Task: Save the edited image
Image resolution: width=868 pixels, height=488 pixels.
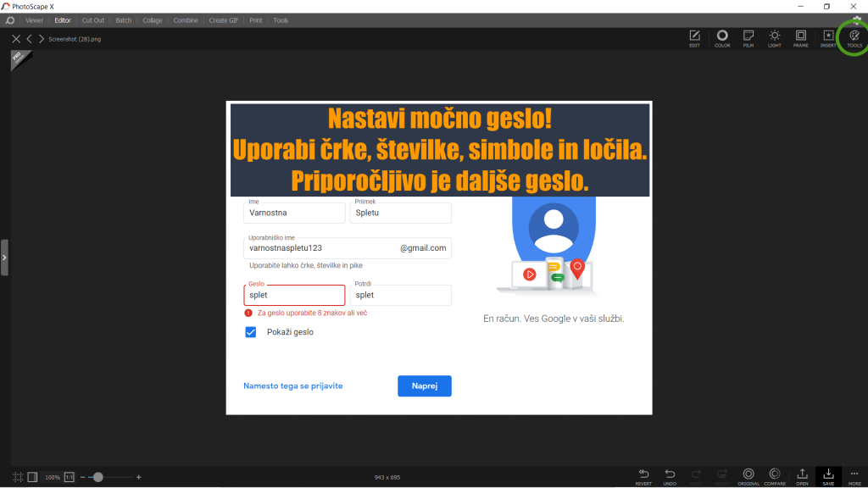Action: [x=828, y=476]
